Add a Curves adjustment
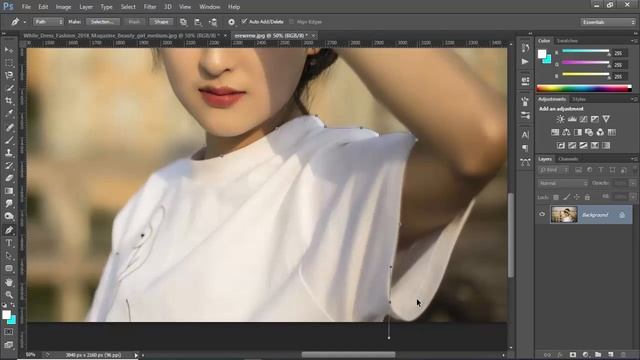640x360 pixels. 583,119
